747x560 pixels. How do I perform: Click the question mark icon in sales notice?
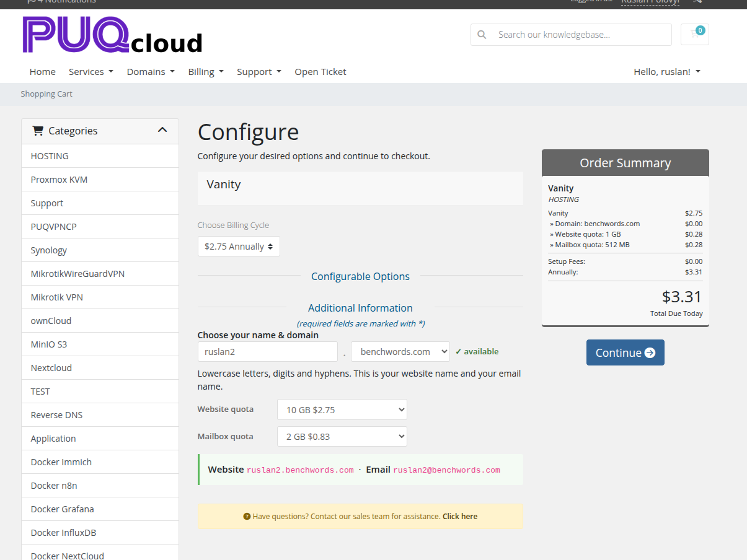click(x=247, y=516)
